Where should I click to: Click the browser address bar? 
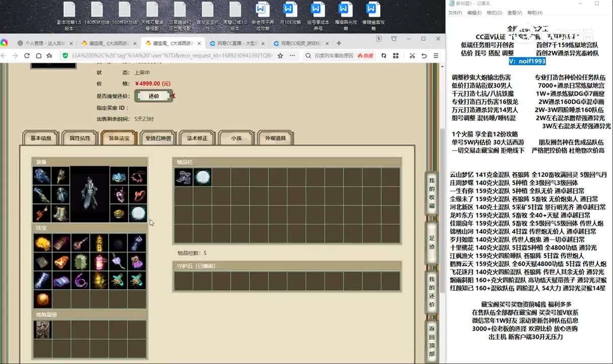click(172, 56)
